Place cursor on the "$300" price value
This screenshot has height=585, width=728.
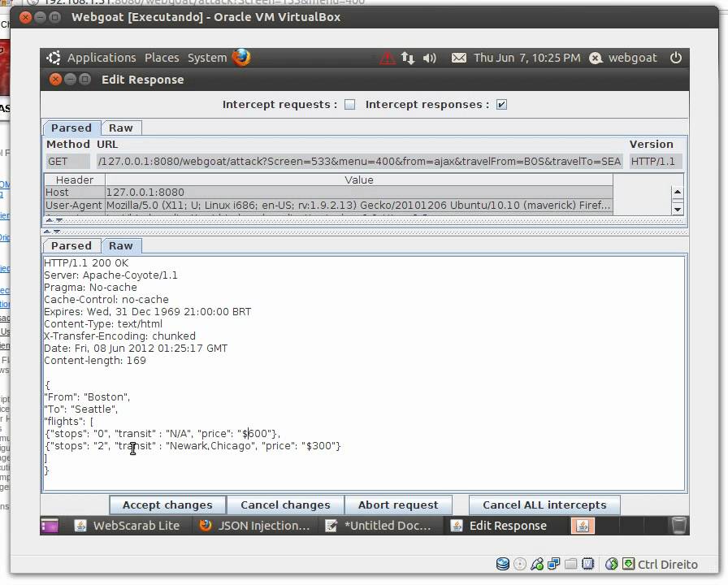click(319, 446)
